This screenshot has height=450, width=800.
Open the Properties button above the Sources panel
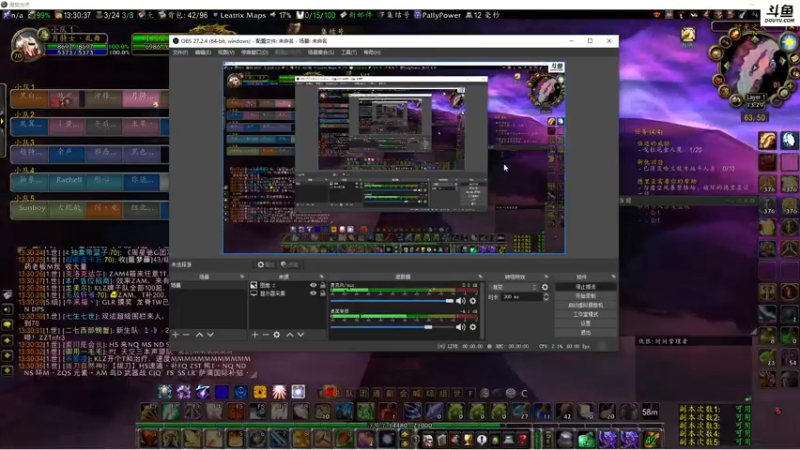tap(266, 265)
